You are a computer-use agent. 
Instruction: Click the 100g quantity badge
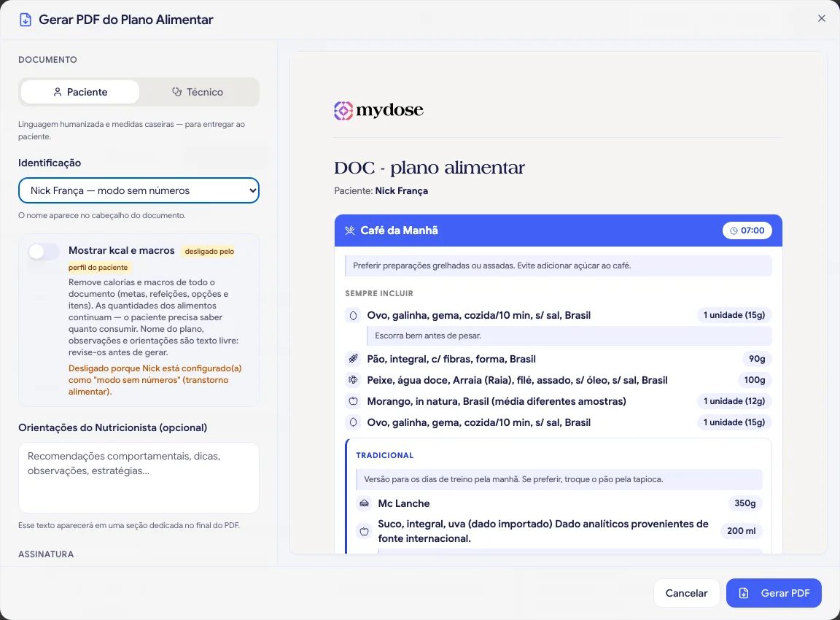coord(754,380)
